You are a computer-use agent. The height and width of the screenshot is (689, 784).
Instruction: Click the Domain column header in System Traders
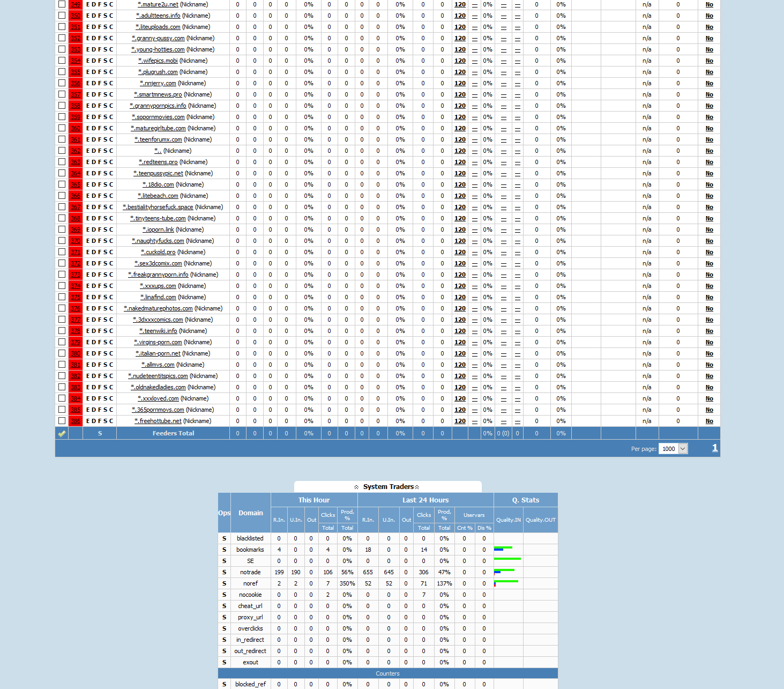pyautogui.click(x=251, y=513)
